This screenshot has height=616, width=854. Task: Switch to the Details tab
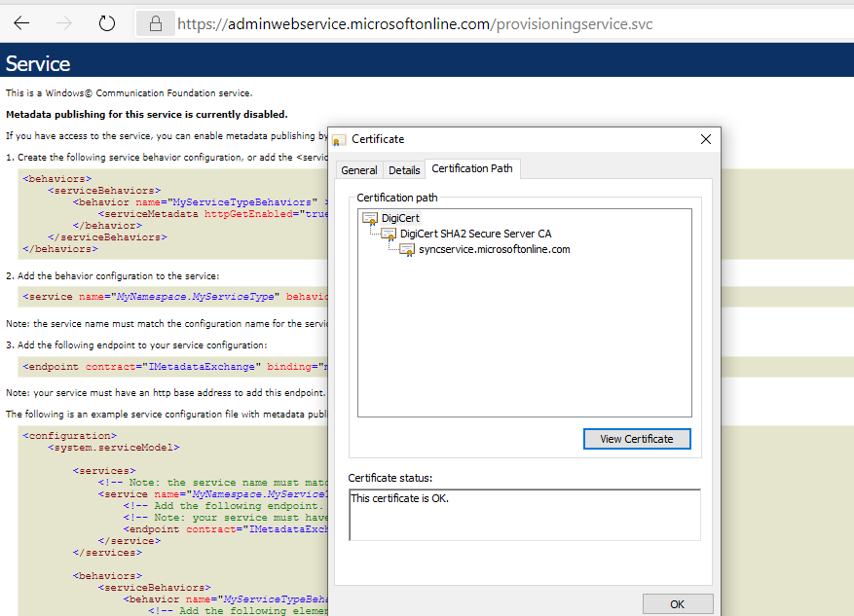pyautogui.click(x=404, y=170)
